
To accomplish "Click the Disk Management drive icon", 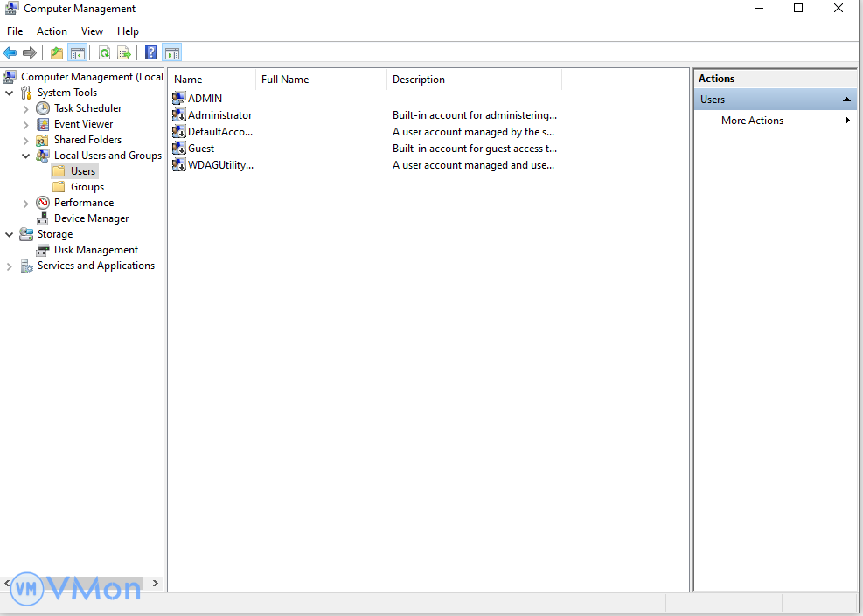I will [x=43, y=250].
